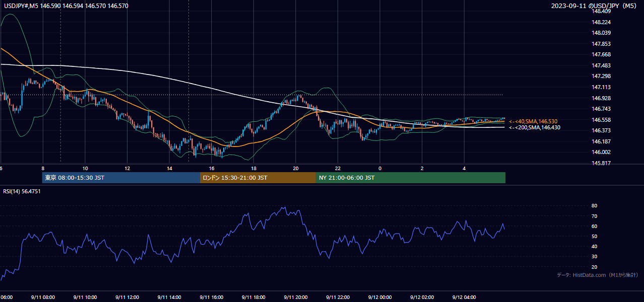The width and height of the screenshot is (644, 302).
Task: Click the RSI(14) 56.4751 indicator label
Action: pos(22,191)
